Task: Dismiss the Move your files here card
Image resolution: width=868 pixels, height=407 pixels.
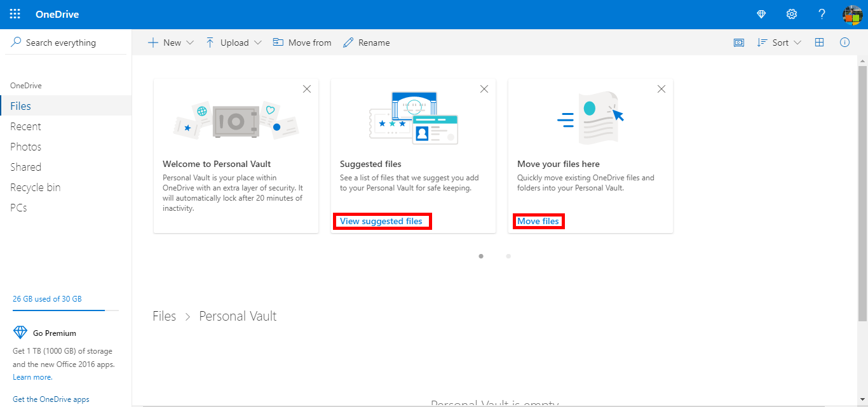Action: pos(661,89)
